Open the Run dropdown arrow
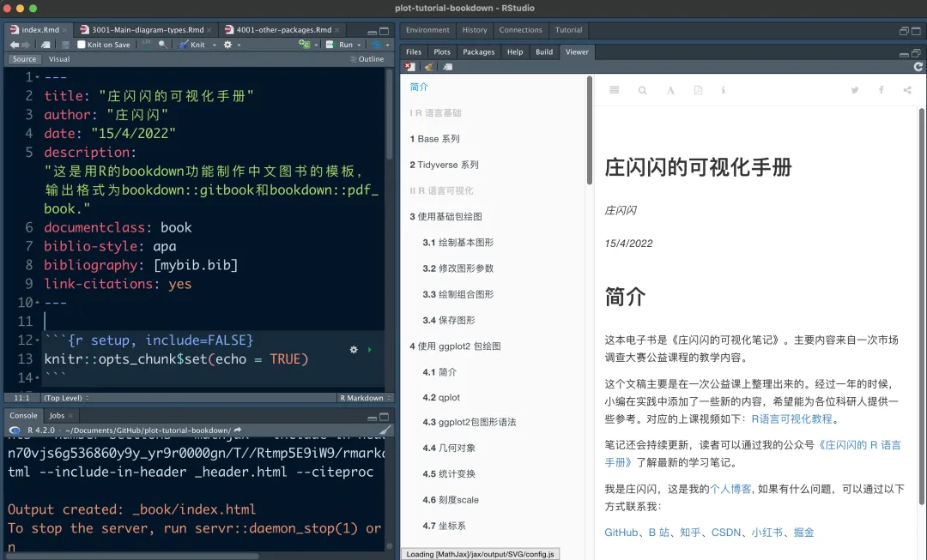 pyautogui.click(x=359, y=45)
